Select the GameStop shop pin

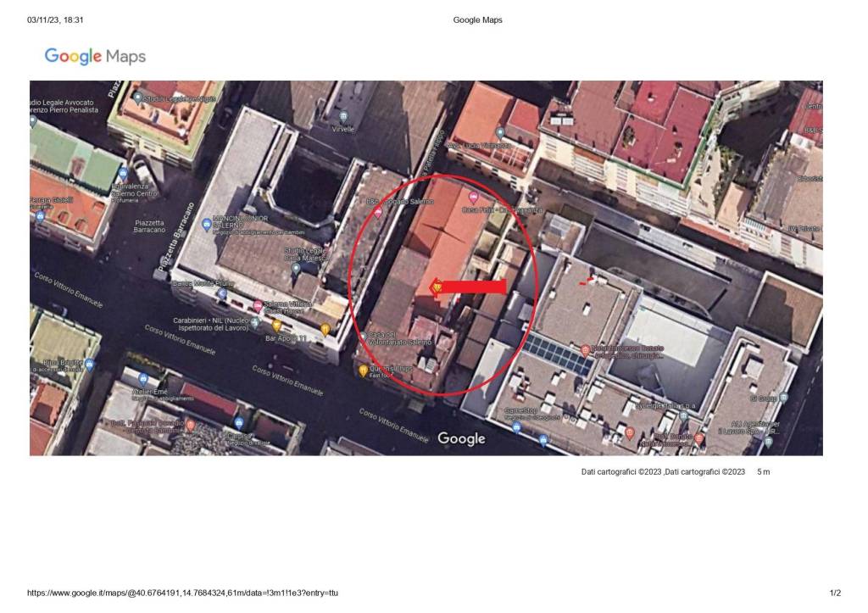(516, 426)
